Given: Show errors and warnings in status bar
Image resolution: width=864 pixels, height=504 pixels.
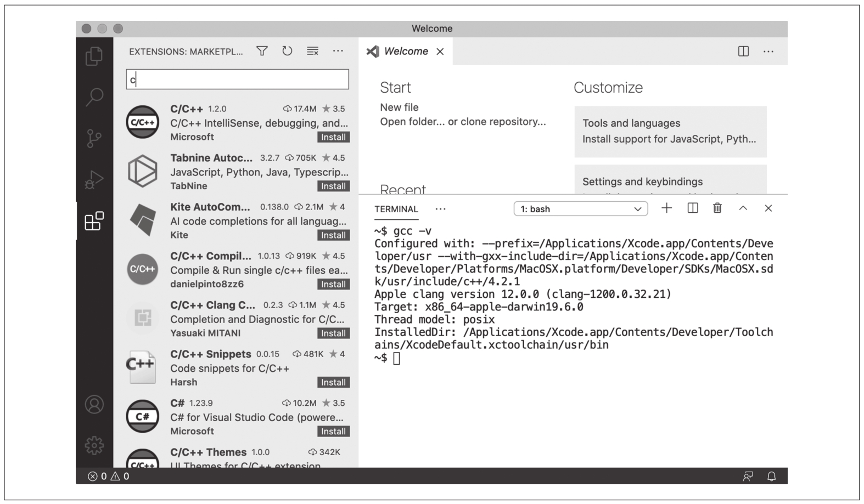Looking at the screenshot, I should coord(109,476).
